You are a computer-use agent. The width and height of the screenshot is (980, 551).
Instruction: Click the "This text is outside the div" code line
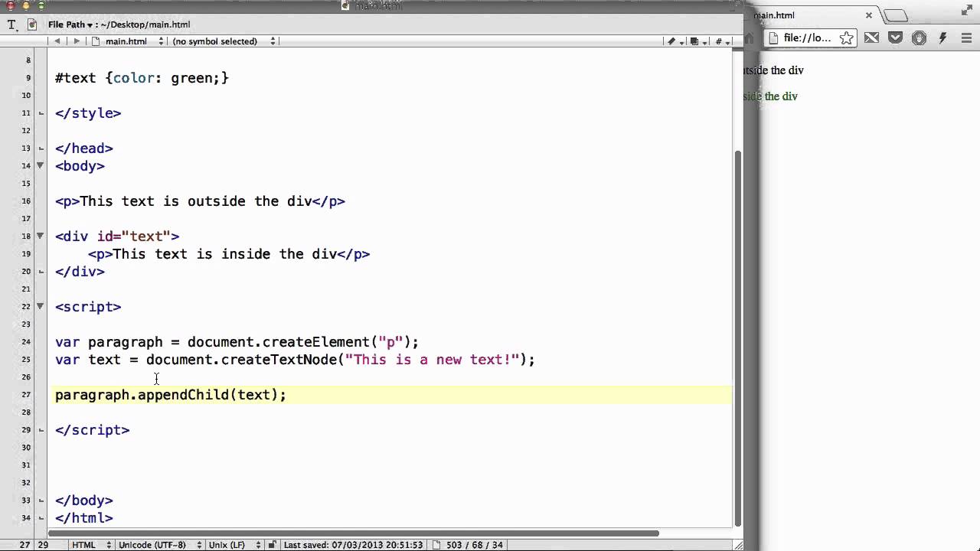[x=200, y=201]
